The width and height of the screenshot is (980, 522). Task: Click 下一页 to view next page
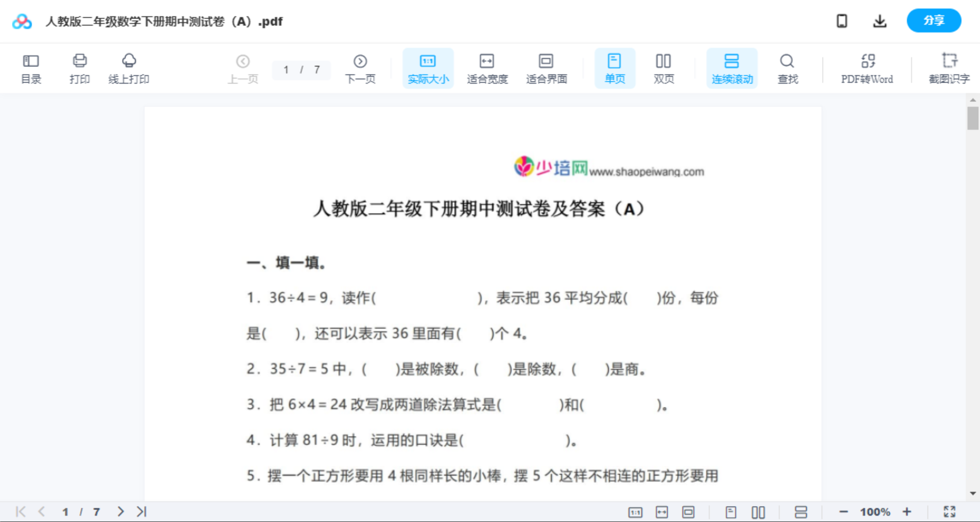coord(360,68)
